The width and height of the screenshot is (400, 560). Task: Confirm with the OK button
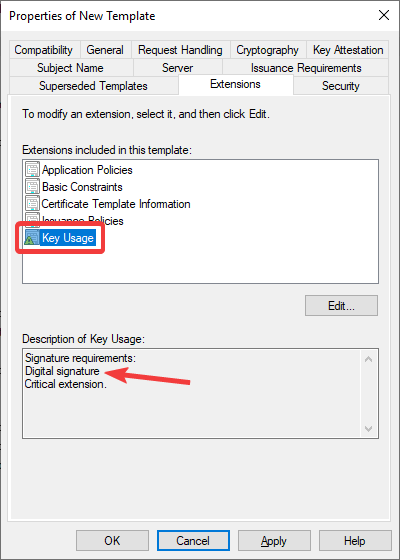click(112, 541)
